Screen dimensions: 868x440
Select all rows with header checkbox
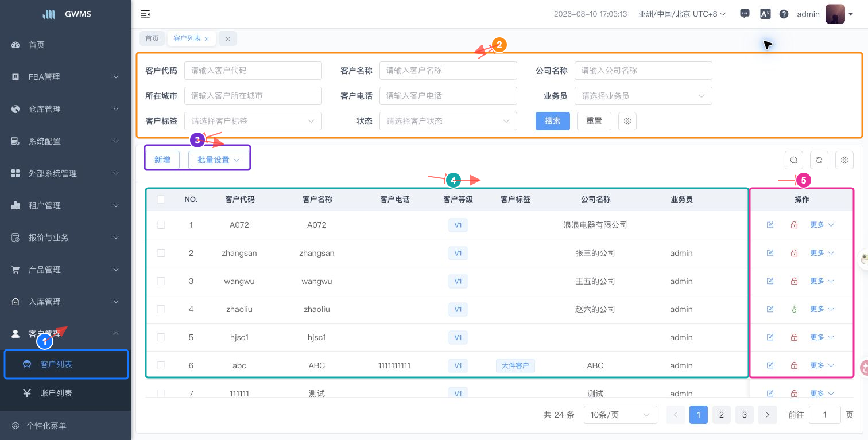tap(161, 199)
